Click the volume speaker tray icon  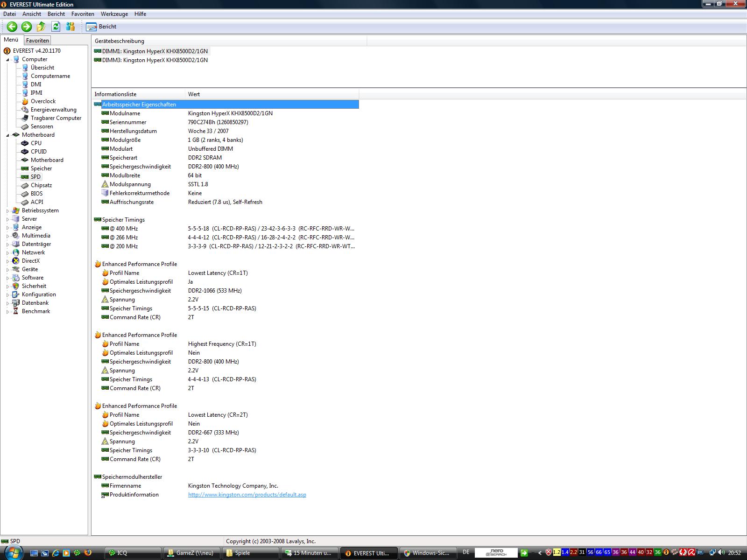(721, 553)
